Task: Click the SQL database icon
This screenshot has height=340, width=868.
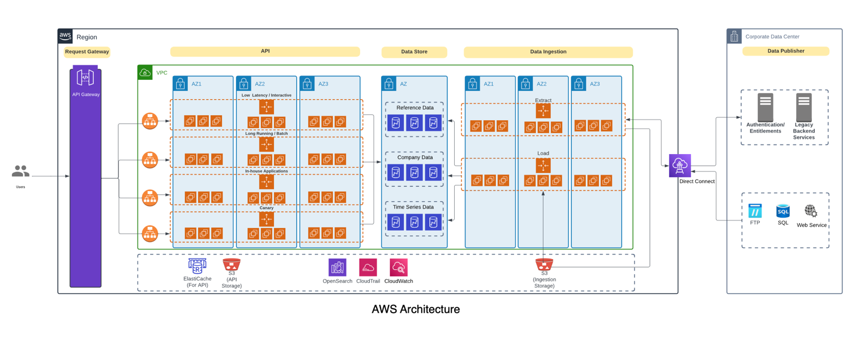Action: tap(783, 211)
